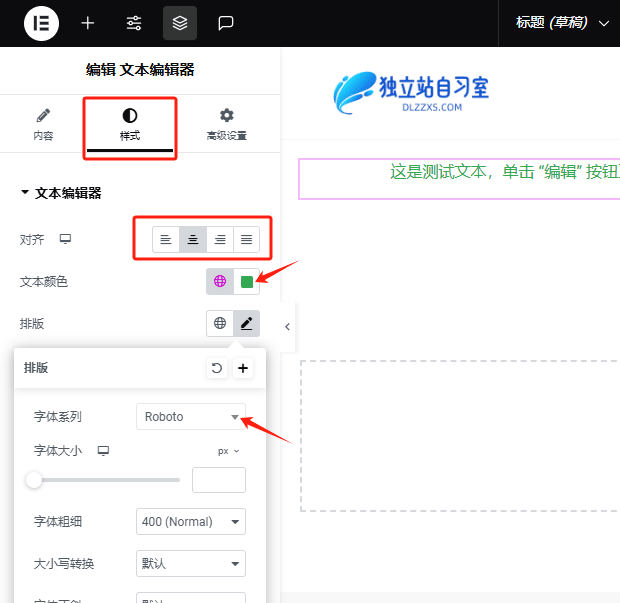Set text alignment to right
Screen dimensions: 620x603
[220, 240]
